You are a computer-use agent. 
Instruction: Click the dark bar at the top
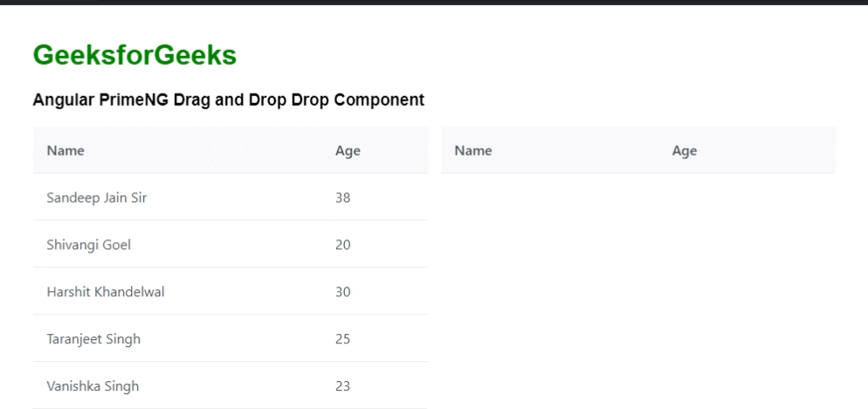pos(434,3)
